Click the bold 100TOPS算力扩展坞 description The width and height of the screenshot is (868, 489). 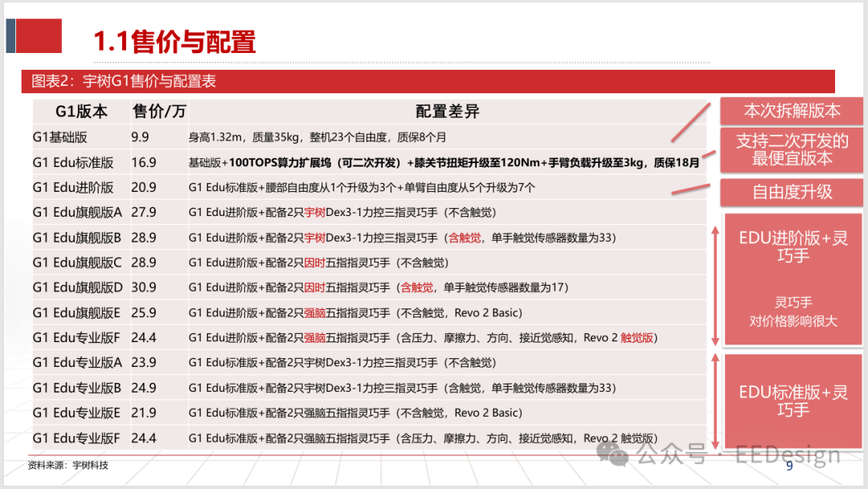(444, 163)
